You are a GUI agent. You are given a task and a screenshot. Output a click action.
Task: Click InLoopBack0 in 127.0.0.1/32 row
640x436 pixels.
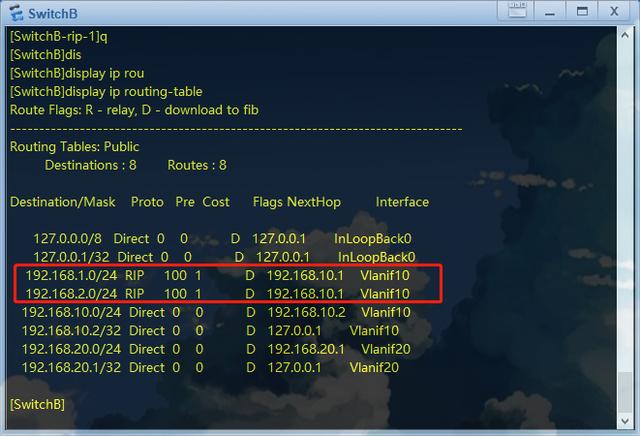click(x=377, y=257)
